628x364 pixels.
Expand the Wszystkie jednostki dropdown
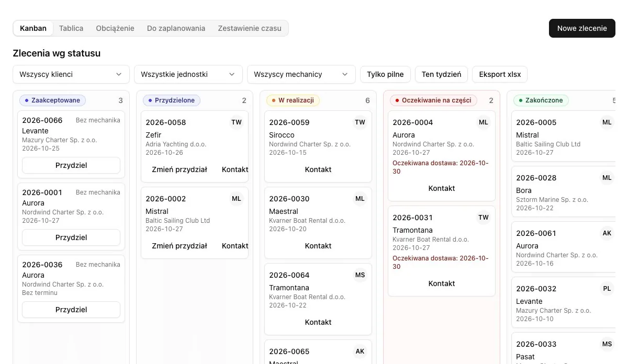[188, 74]
